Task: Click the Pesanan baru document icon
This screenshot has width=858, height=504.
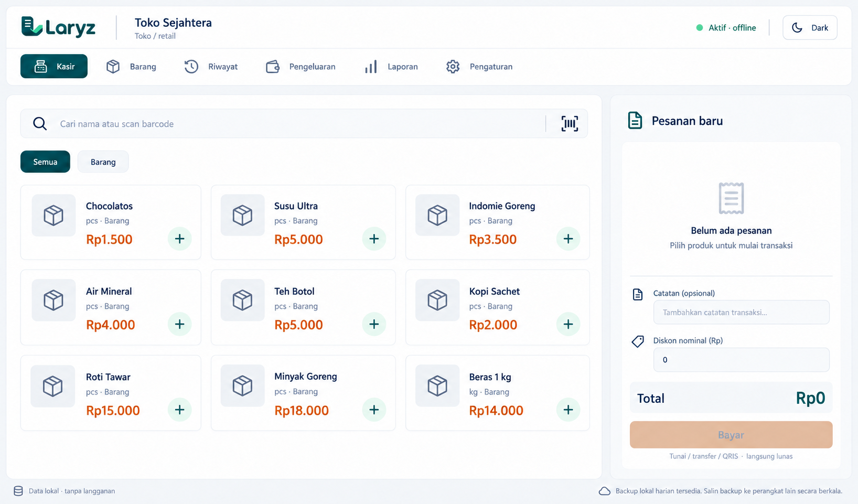Action: 635,121
